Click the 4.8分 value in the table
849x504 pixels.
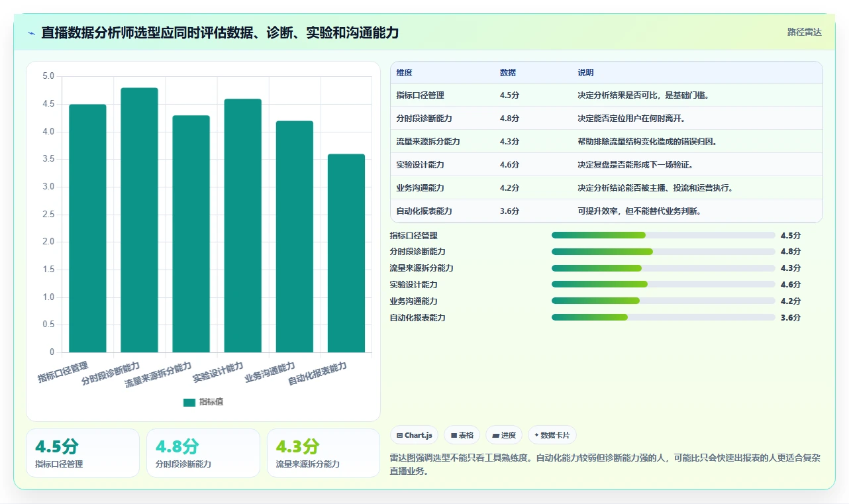coord(509,119)
